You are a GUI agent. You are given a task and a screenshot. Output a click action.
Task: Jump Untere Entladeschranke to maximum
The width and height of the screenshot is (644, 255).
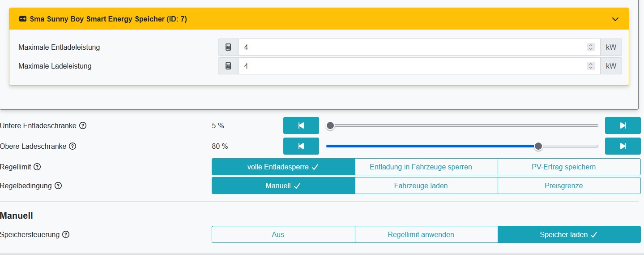click(623, 125)
